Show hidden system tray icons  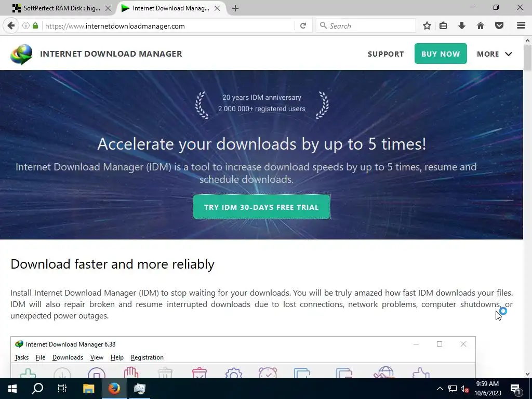440,389
